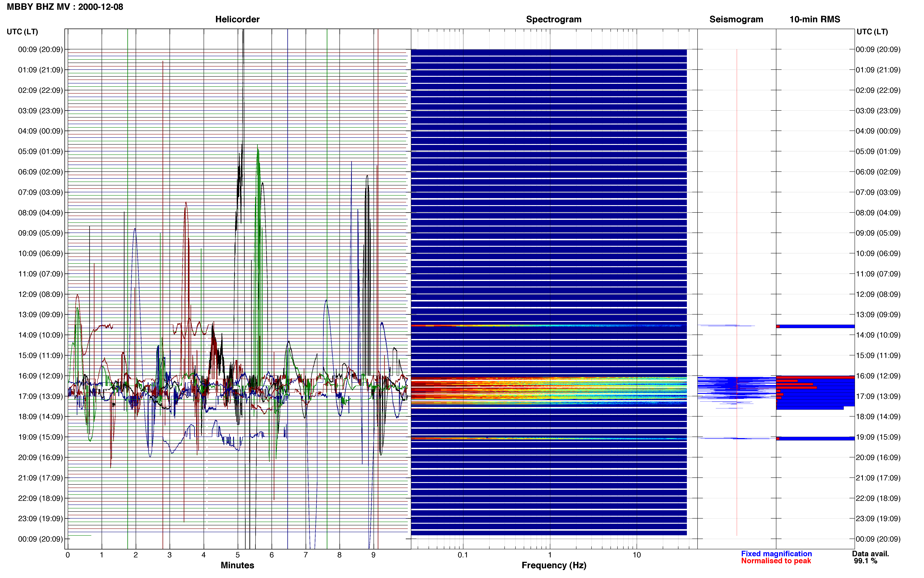The image size is (924, 578).
Task: Click the '0.1' frequency axis tick
Action: [x=463, y=555]
